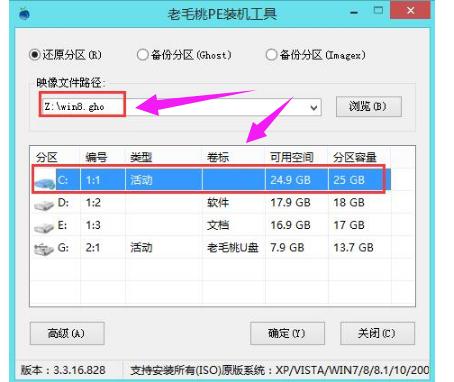
Task: Open the image file path dropdown arrow
Action: click(x=313, y=108)
